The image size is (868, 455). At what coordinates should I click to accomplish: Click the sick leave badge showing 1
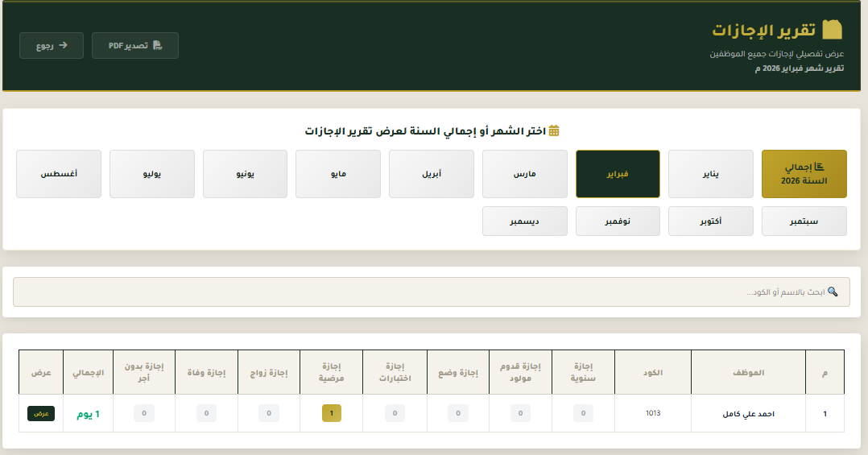[x=332, y=413]
